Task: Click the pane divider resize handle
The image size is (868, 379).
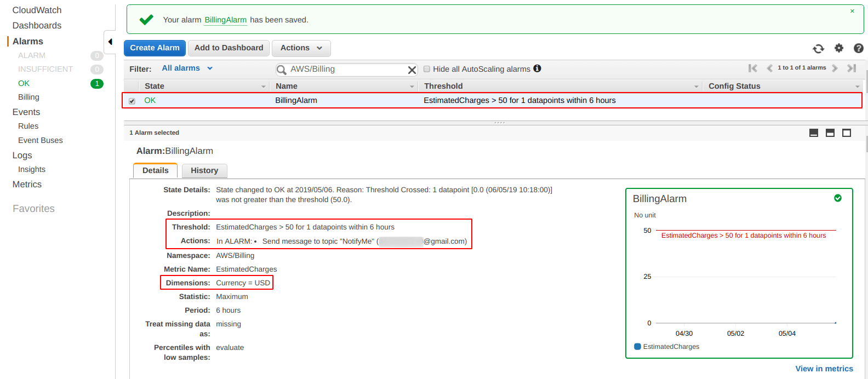Action: pyautogui.click(x=499, y=123)
